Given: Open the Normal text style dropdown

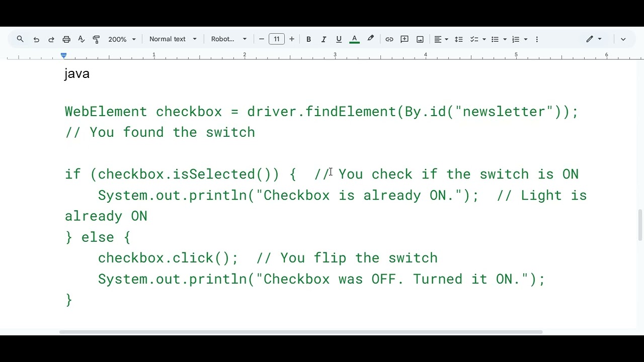Looking at the screenshot, I should click(173, 39).
